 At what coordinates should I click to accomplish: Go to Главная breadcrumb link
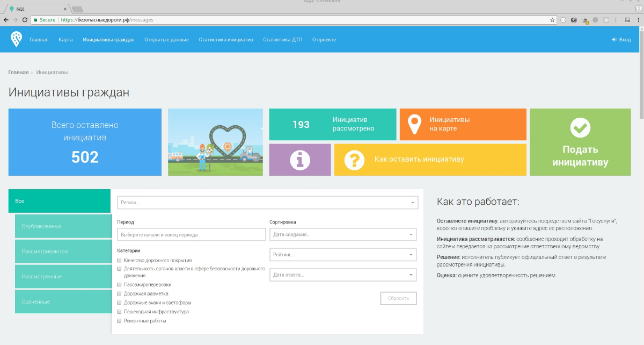(18, 72)
